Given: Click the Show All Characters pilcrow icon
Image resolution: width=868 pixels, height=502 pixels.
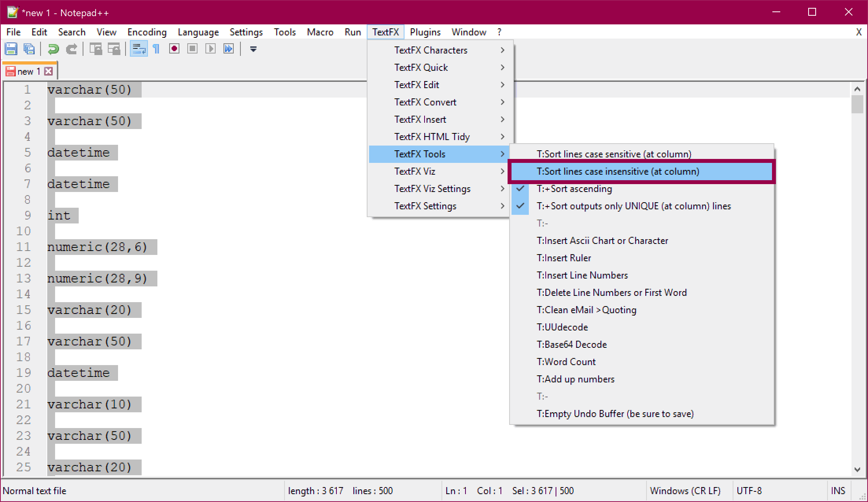Looking at the screenshot, I should [x=156, y=49].
